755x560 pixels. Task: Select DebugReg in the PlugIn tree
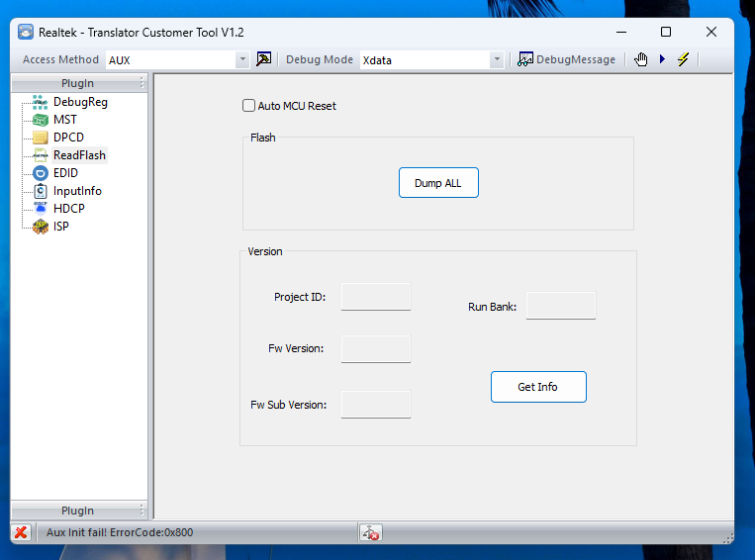[80, 102]
